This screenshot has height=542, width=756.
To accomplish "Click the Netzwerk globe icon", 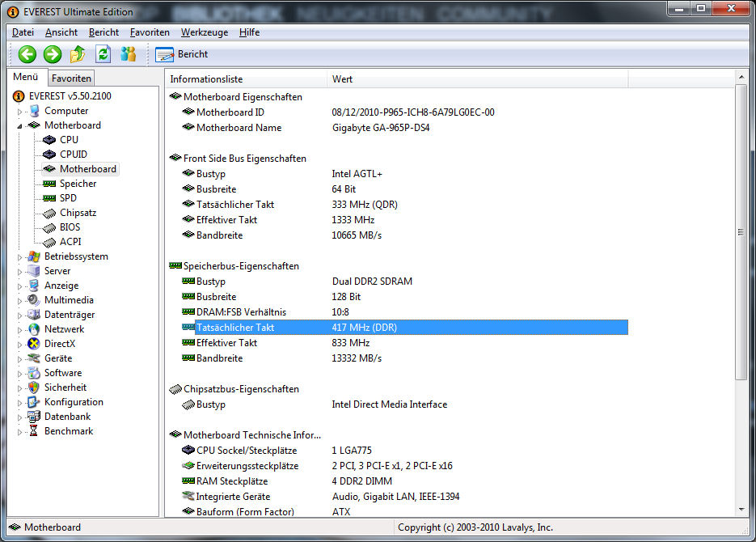I will (x=34, y=329).
